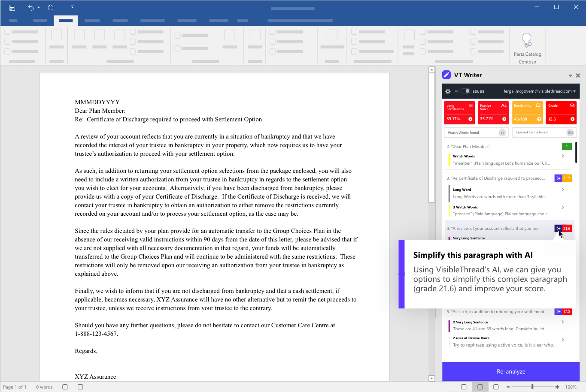This screenshot has width=586, height=392.
Task: Click the Redo icon in title bar
Action: (x=51, y=7)
